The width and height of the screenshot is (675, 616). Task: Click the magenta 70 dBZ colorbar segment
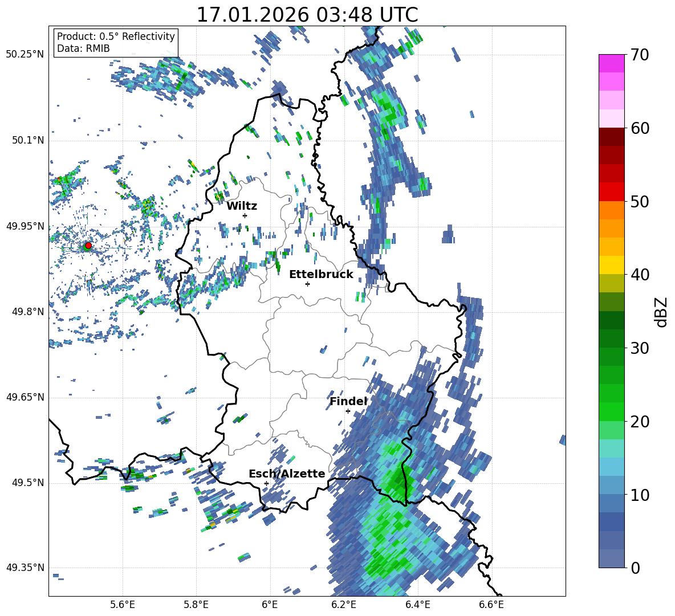[611, 63]
